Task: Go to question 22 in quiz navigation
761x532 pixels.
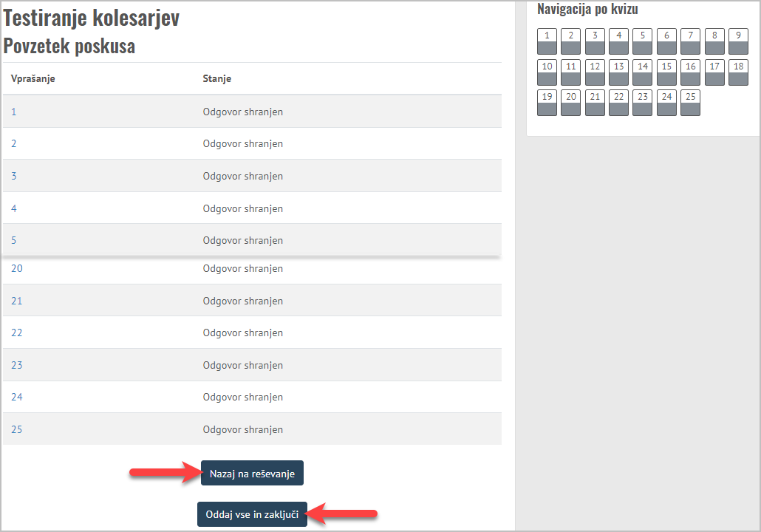Action: (x=618, y=103)
